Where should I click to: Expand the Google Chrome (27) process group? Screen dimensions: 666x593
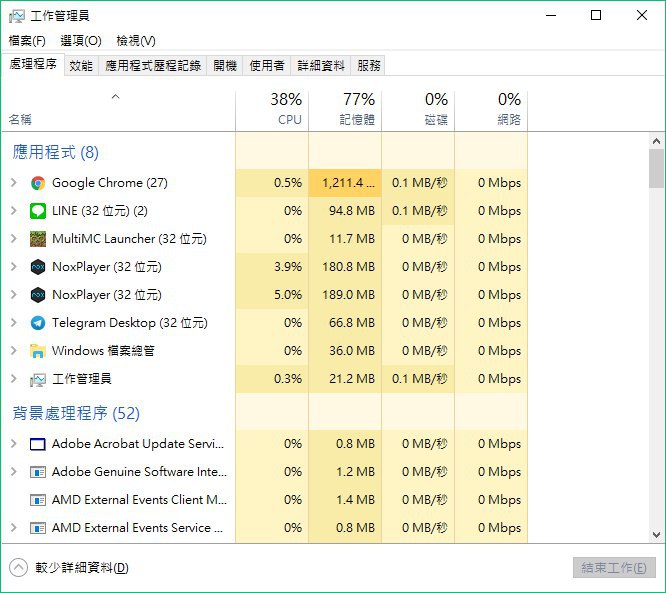pos(14,183)
